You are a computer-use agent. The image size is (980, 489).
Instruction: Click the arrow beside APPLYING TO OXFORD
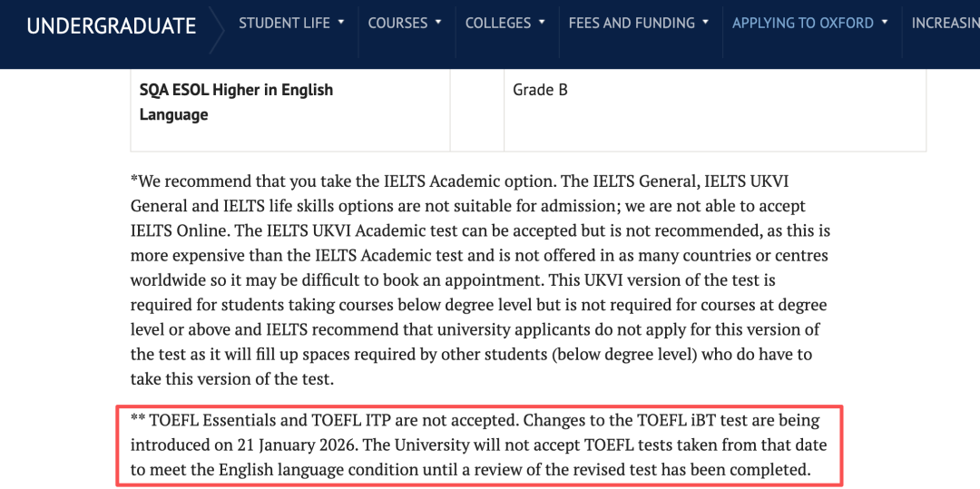pyautogui.click(x=885, y=23)
